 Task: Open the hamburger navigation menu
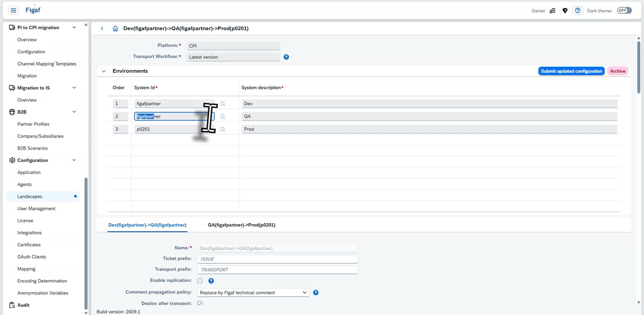point(13,10)
